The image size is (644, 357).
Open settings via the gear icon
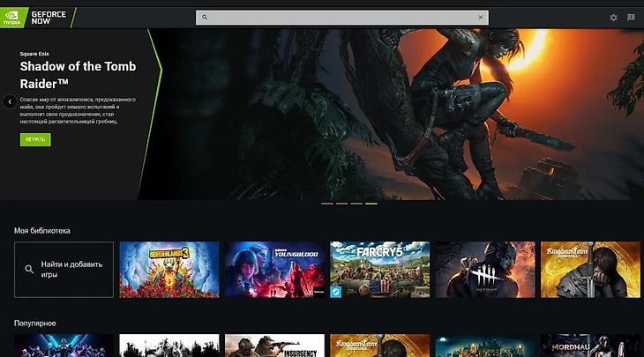coord(613,18)
